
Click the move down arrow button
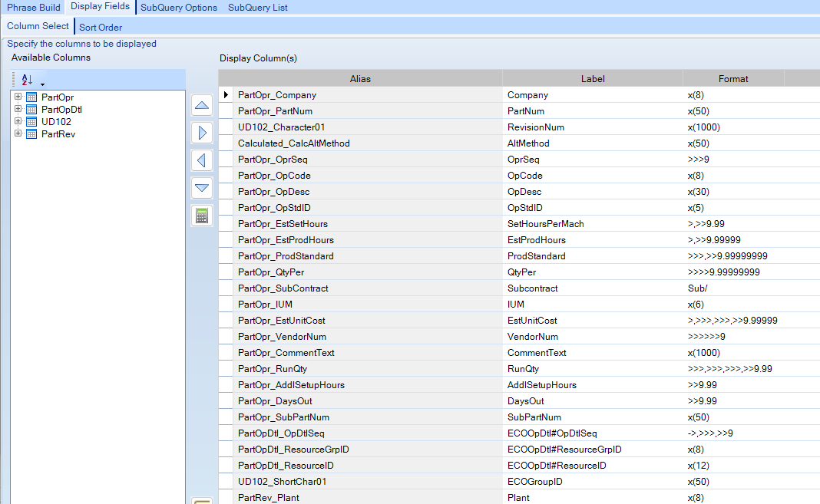202,187
